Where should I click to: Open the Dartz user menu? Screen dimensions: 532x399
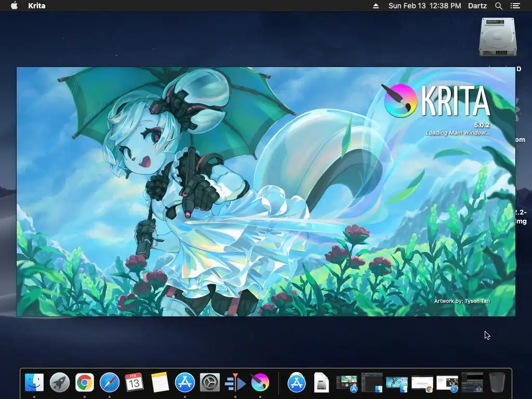pyautogui.click(x=477, y=6)
